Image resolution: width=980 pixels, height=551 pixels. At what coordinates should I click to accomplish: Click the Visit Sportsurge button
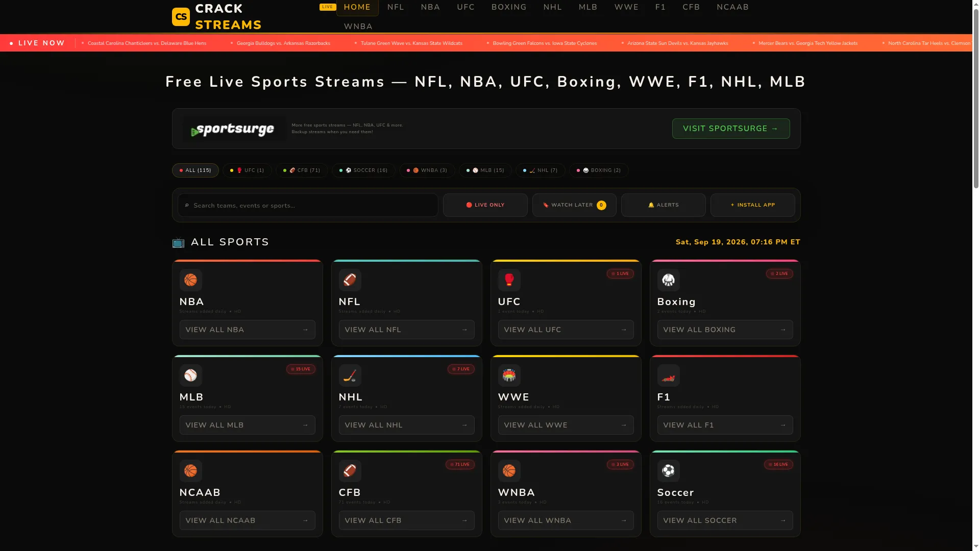click(731, 129)
